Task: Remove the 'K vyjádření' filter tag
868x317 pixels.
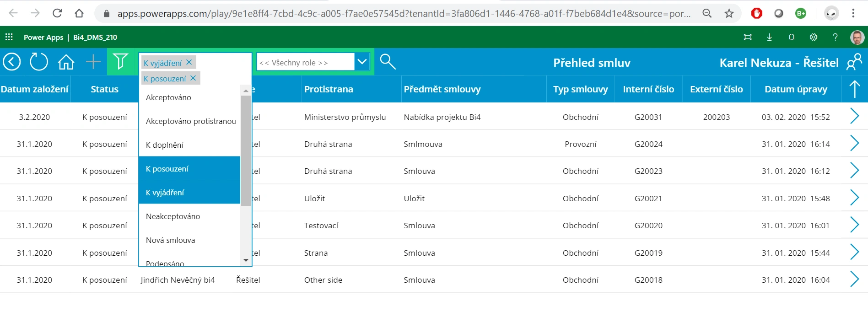Action: (189, 62)
